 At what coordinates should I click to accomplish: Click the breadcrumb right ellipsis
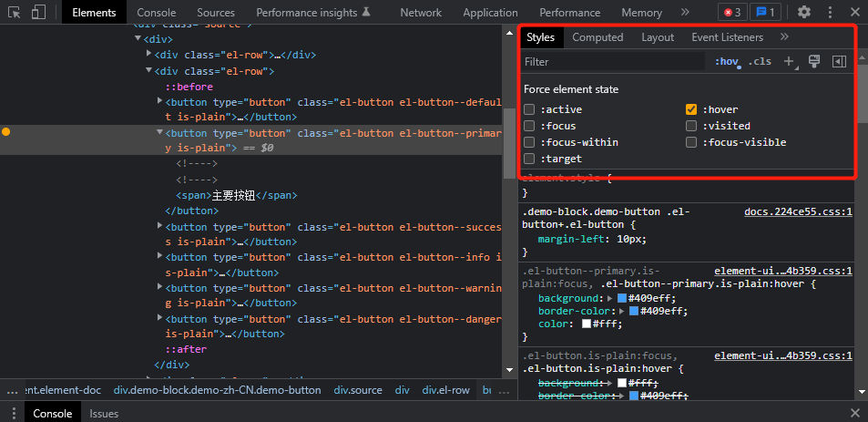505,390
